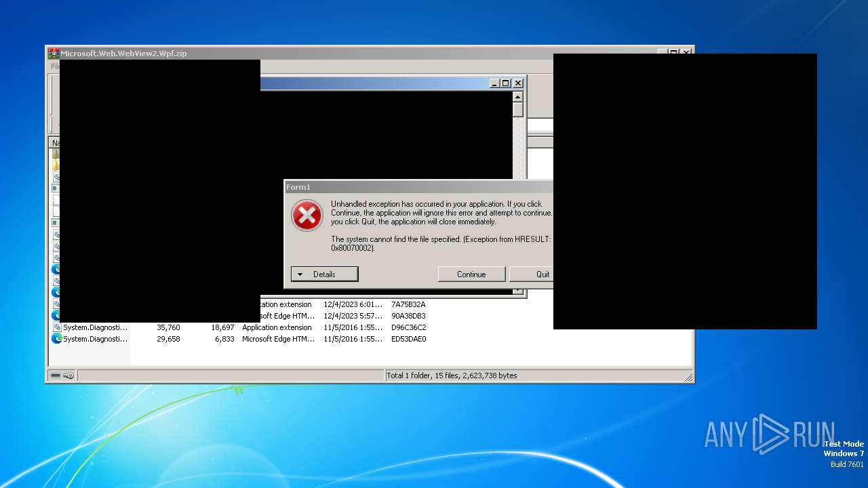Click the size cell 35,760
The width and height of the screenshot is (868, 488).
point(168,327)
